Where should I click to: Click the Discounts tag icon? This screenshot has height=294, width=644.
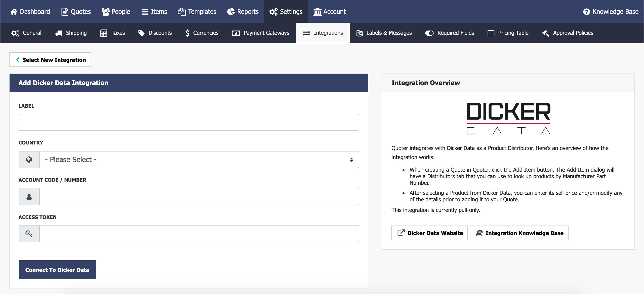click(141, 33)
